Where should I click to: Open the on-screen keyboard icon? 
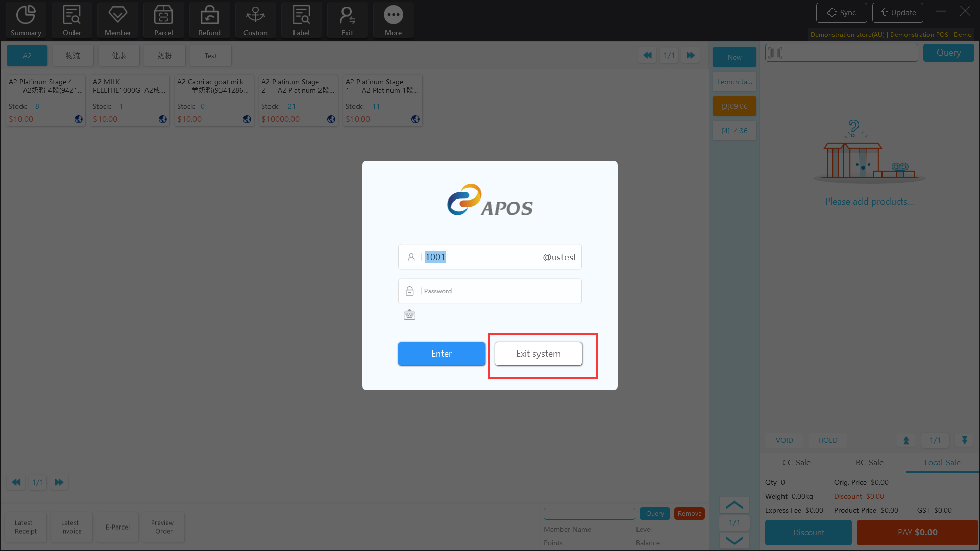pyautogui.click(x=409, y=315)
